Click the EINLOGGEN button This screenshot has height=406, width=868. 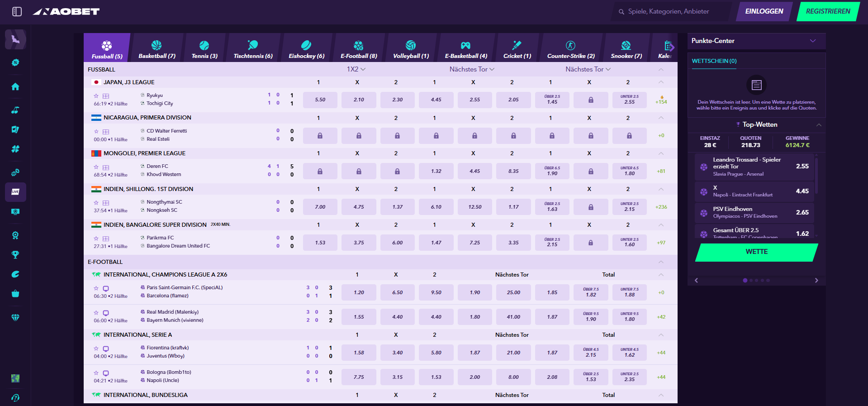(764, 11)
